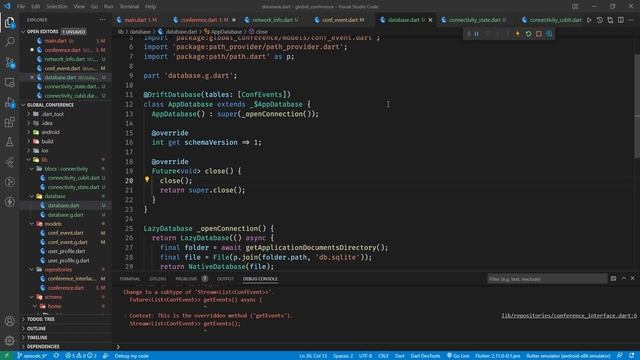The height and width of the screenshot is (360, 640).
Task: Open connectivity_cubit.dart in the bloc folder tree
Action: tap(73, 178)
